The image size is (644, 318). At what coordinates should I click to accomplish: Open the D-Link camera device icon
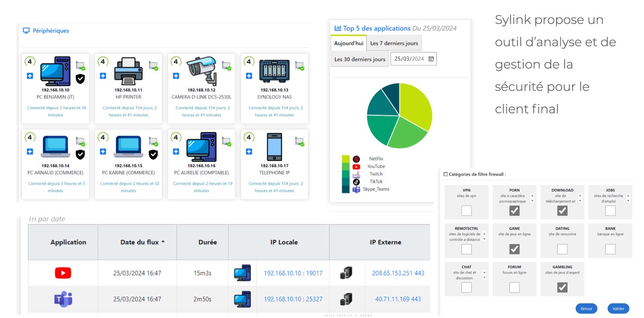[x=202, y=71]
